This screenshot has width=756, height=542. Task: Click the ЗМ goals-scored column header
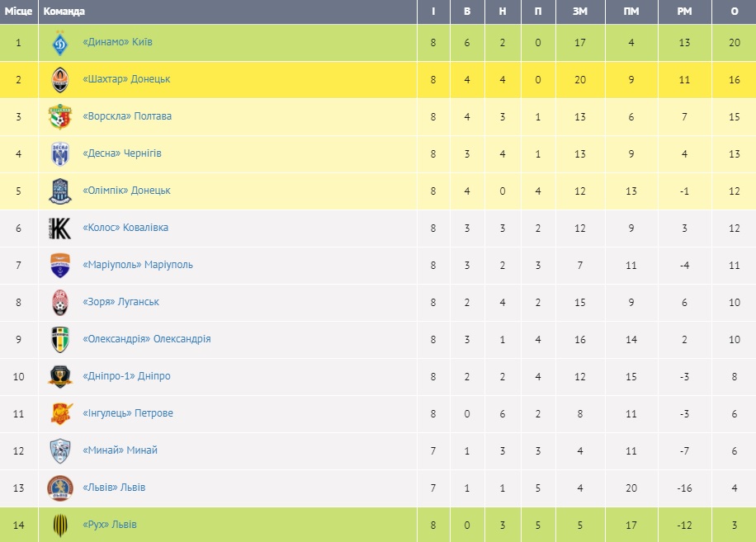(x=580, y=12)
